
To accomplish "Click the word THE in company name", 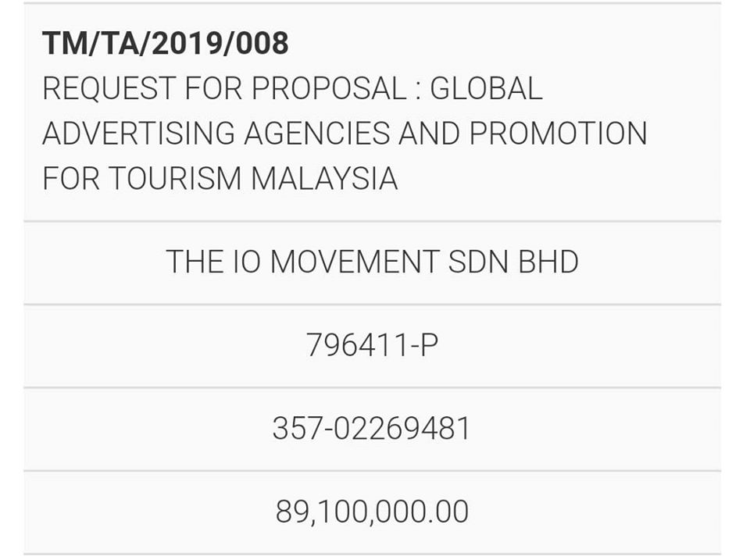I will 192,262.
